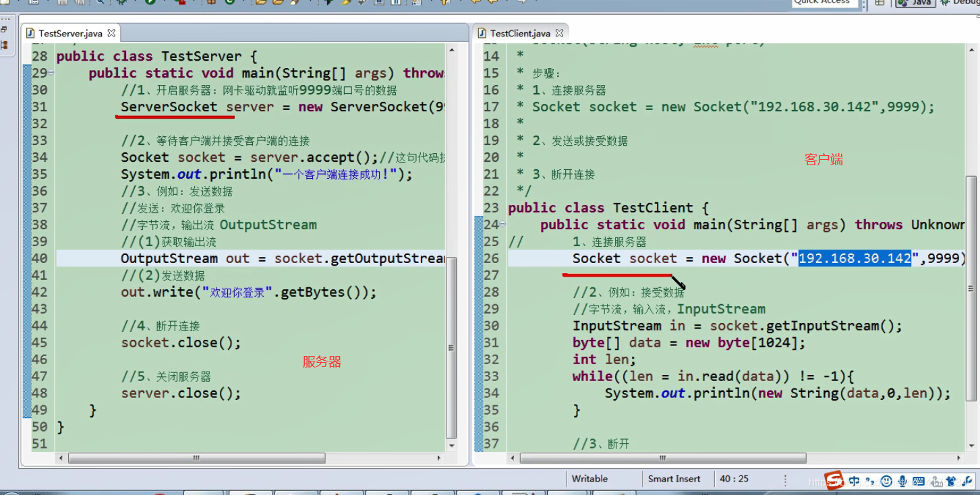This screenshot has height=495, width=980.
Task: Click the TestClient editor vertical scrollbar thumb
Action: click(x=971, y=289)
